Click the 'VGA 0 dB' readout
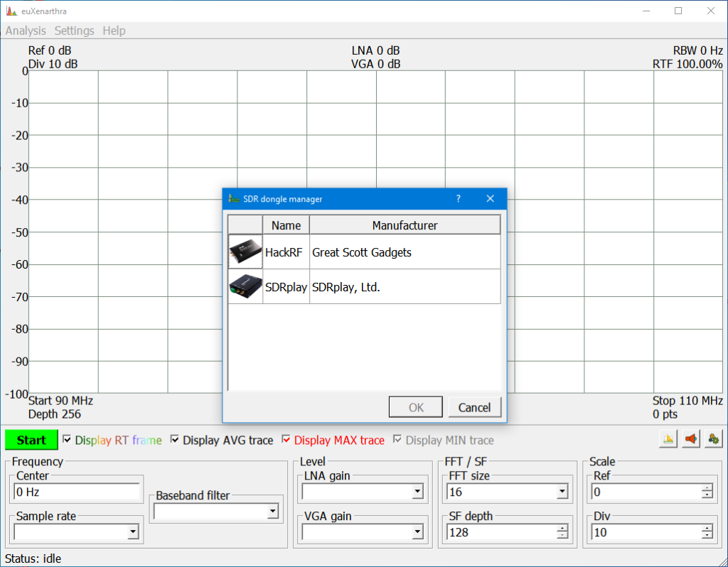 (375, 64)
